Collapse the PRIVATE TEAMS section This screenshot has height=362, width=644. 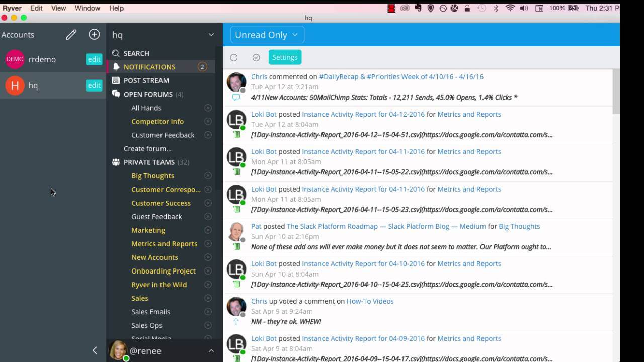tap(149, 162)
